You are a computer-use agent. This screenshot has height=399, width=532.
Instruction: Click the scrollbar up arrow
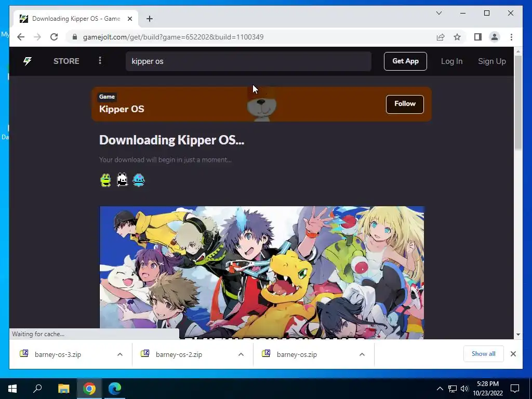[x=518, y=51]
